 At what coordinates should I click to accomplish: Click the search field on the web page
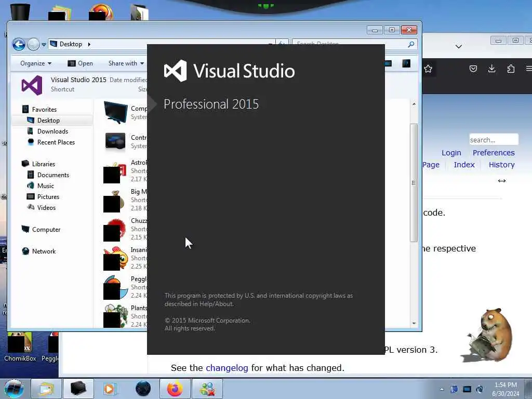tap(494, 140)
